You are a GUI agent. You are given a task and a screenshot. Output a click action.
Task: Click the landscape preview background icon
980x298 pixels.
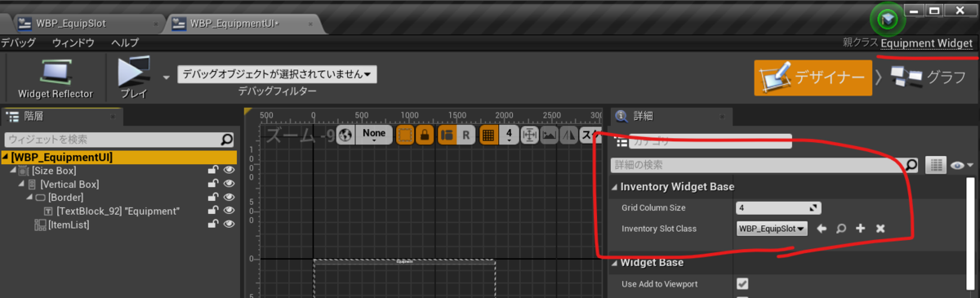(550, 135)
